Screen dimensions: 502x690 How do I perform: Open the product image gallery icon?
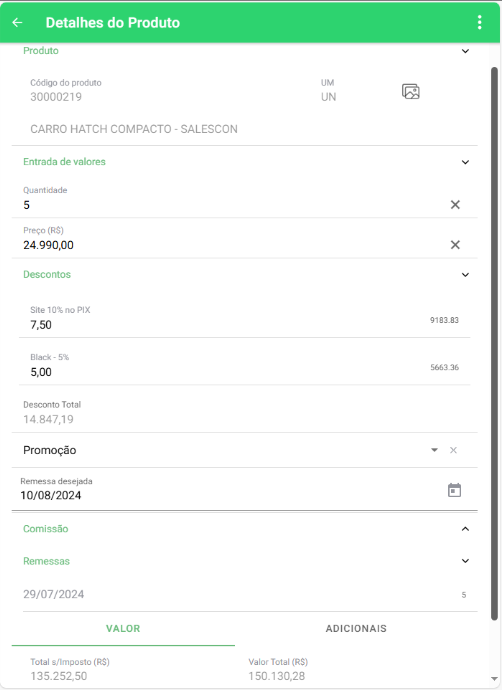click(x=410, y=92)
